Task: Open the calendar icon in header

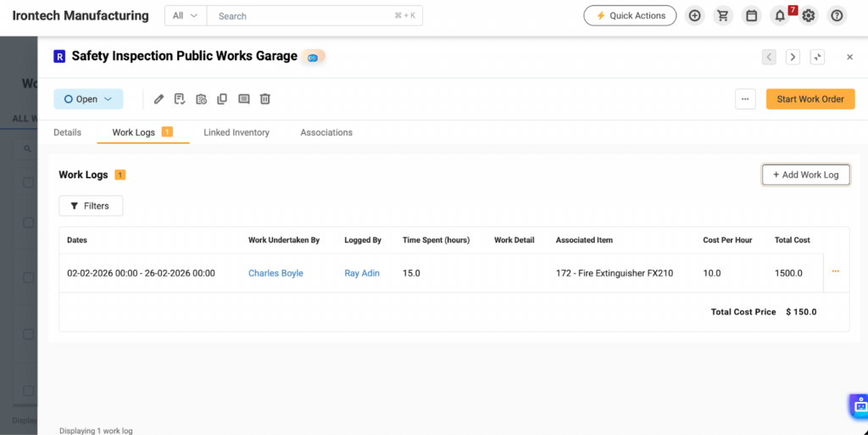Action: [x=751, y=15]
